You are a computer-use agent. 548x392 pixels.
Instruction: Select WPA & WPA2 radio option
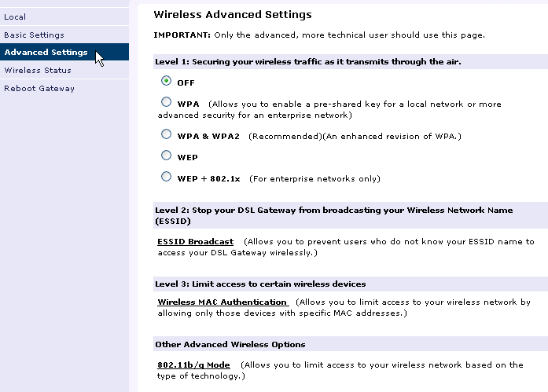coord(166,134)
